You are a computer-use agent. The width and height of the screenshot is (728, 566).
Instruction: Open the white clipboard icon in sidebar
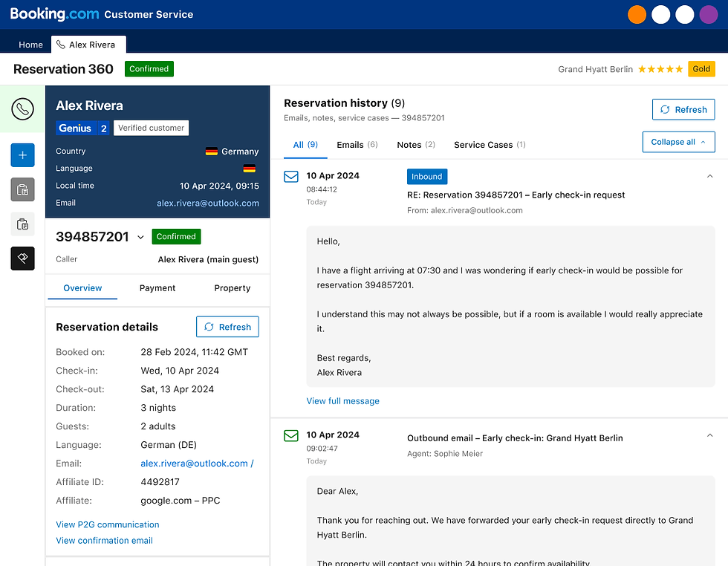(x=23, y=224)
